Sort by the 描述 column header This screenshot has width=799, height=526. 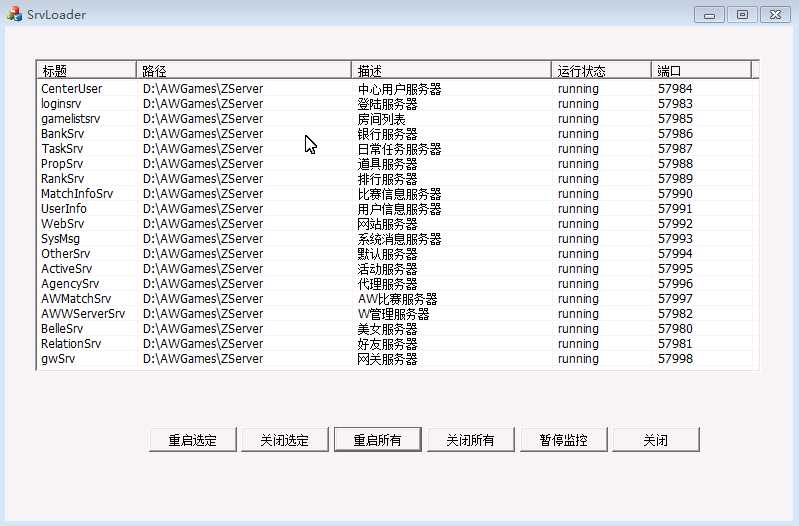(x=451, y=70)
